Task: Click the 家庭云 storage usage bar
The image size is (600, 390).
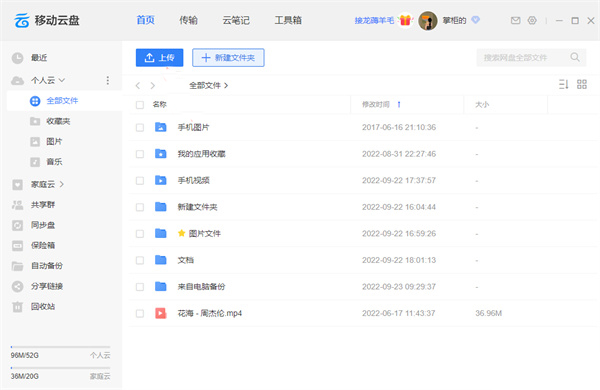Action: click(x=60, y=368)
